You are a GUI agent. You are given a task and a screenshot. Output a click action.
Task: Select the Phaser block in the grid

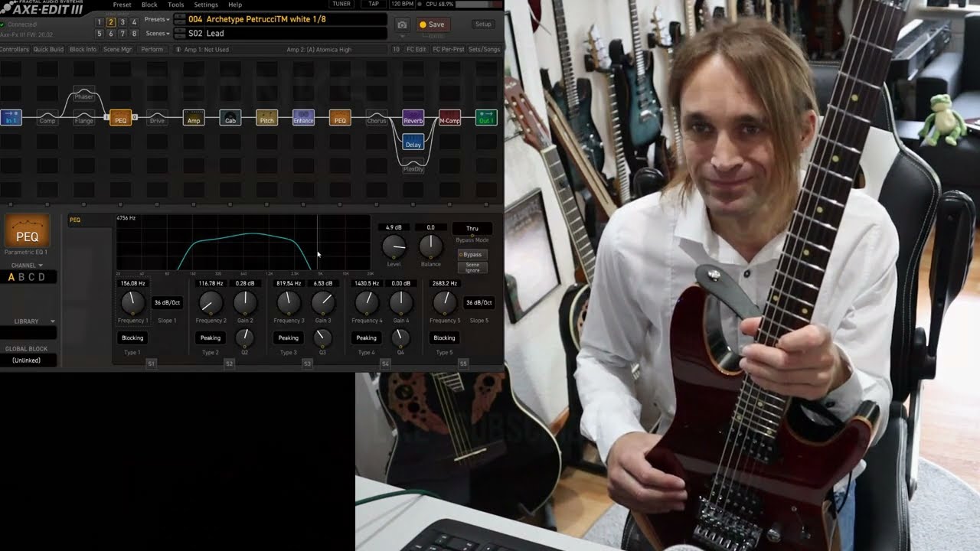(84, 94)
